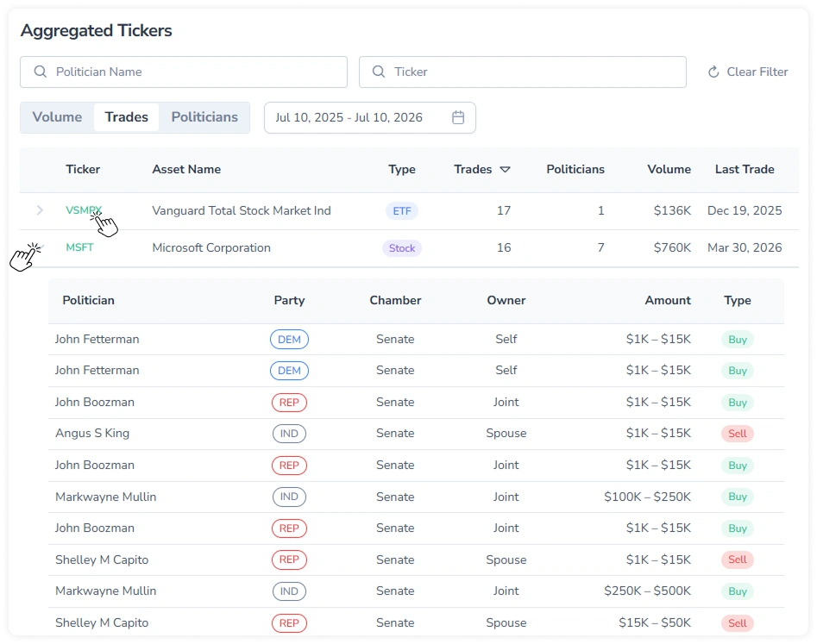Collapse the expanded MSFT row
The image size is (817, 644).
point(41,247)
